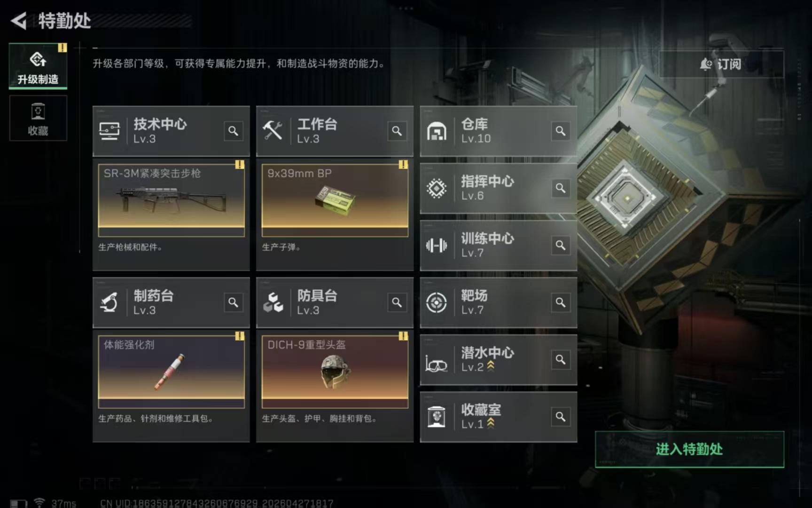Open magnifier details for 制药台
The width and height of the screenshot is (812, 508).
click(233, 302)
